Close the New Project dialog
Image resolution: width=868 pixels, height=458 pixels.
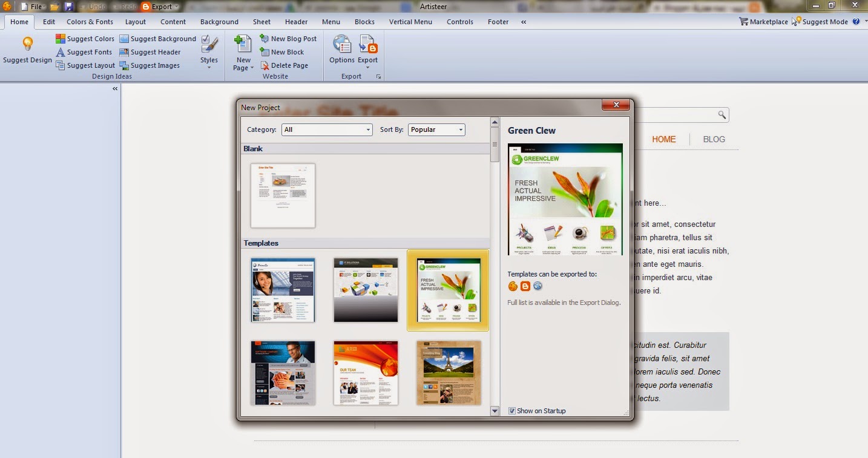[616, 105]
